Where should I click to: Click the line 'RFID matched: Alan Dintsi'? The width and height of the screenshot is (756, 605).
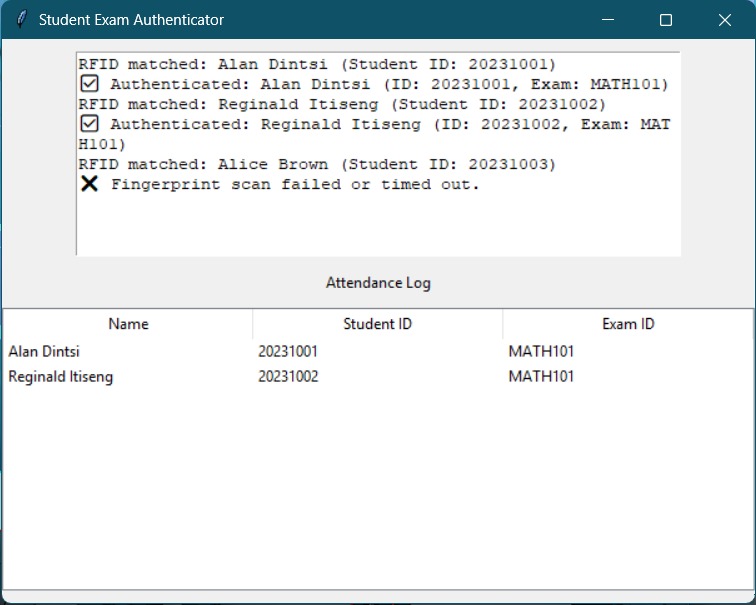(x=317, y=64)
